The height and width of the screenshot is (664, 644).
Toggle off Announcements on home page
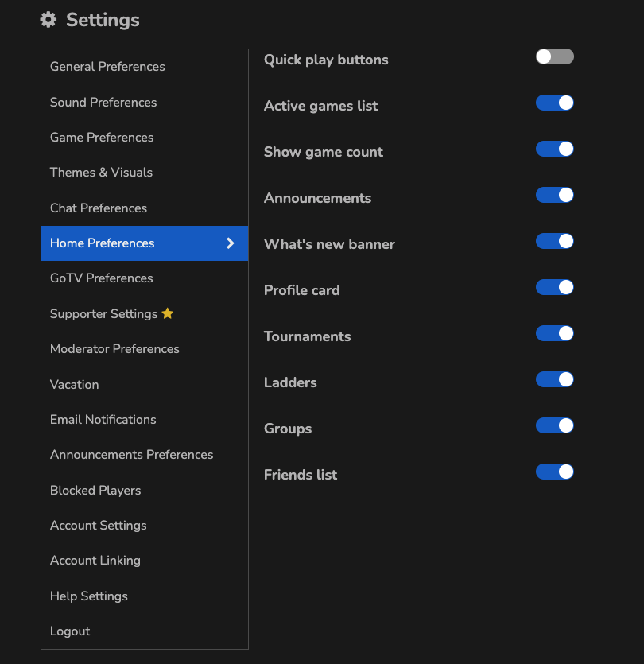pos(554,195)
